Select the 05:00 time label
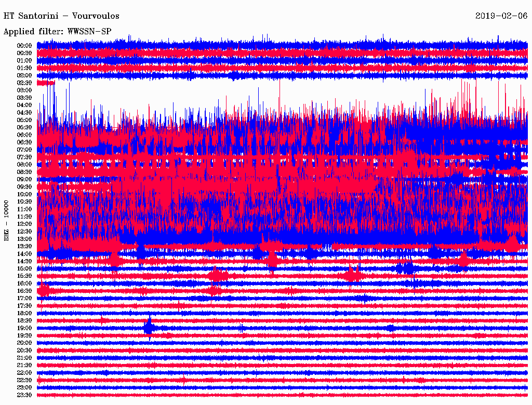 pos(24,120)
